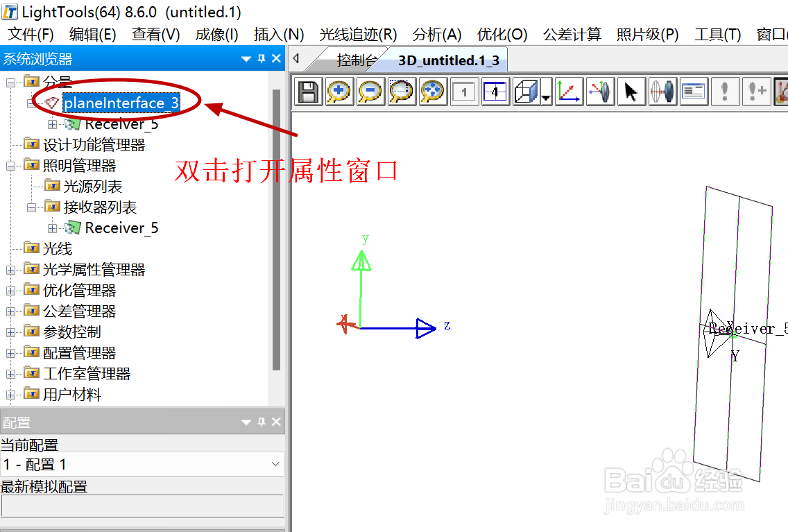Select the Zoom Out magnifier tool

click(x=370, y=91)
